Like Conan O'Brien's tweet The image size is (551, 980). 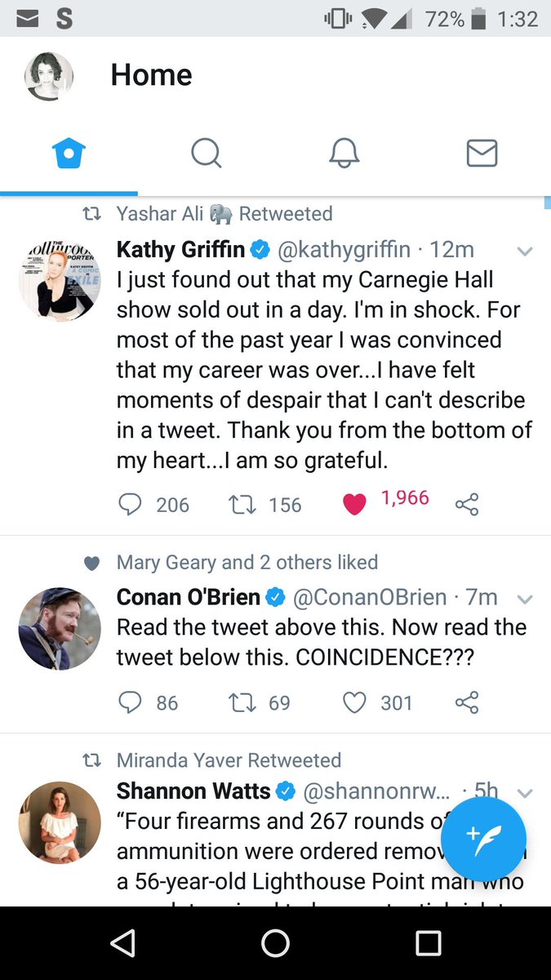(x=354, y=702)
